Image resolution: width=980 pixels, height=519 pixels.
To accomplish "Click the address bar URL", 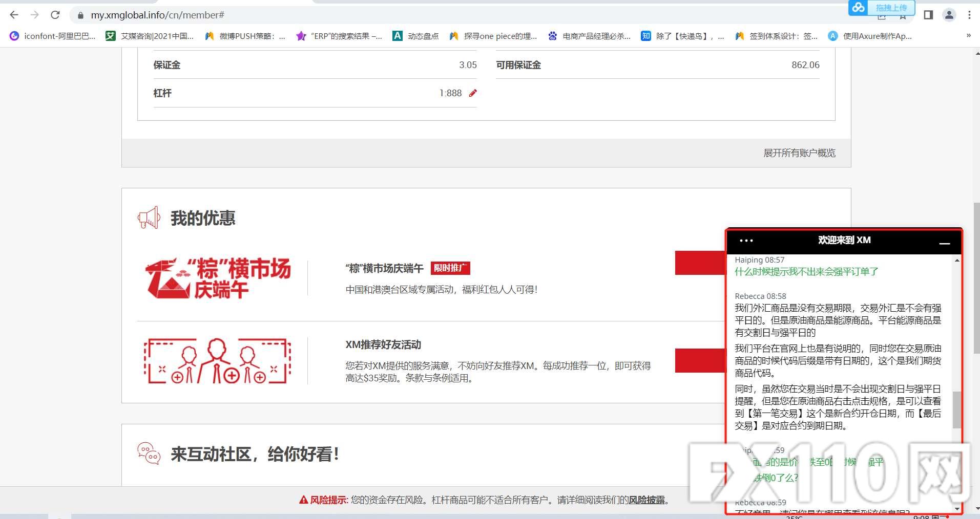I will pos(157,15).
